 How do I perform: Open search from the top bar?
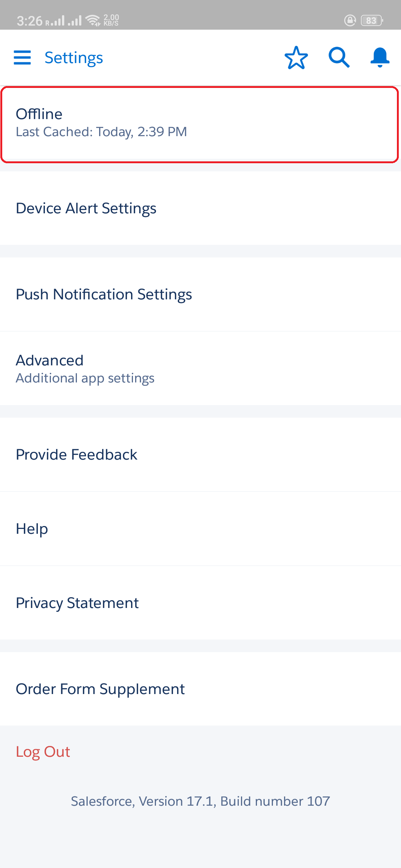point(338,57)
